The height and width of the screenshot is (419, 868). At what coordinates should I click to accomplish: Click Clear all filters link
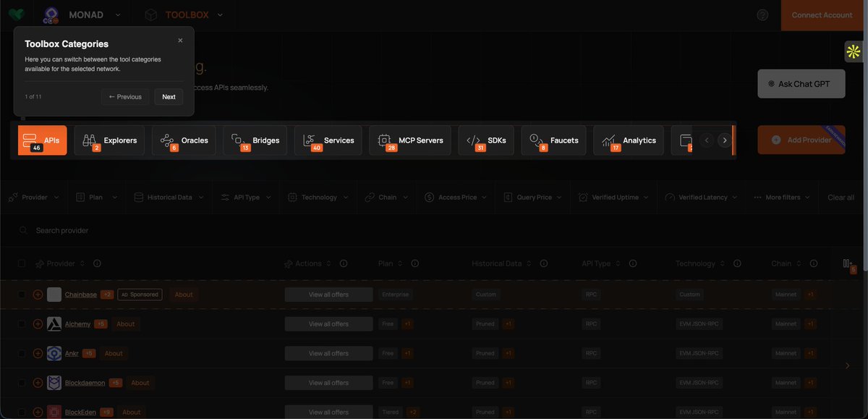click(x=841, y=197)
